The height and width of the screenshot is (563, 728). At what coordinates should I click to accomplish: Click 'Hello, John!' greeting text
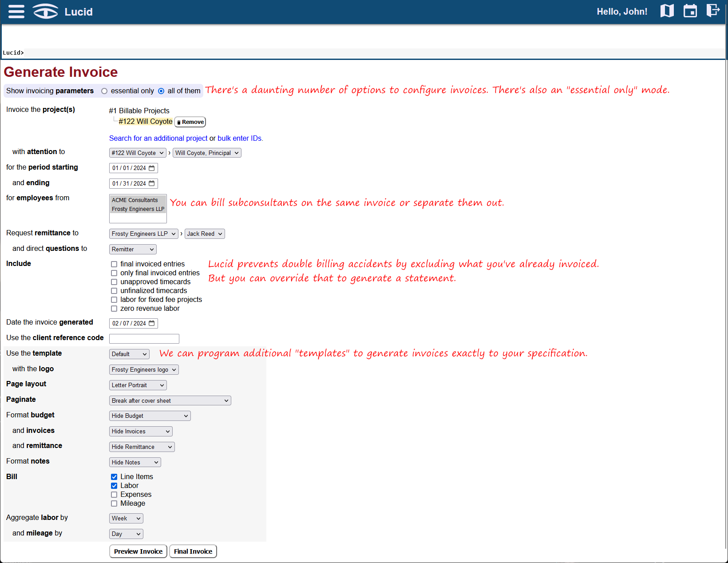coord(622,12)
